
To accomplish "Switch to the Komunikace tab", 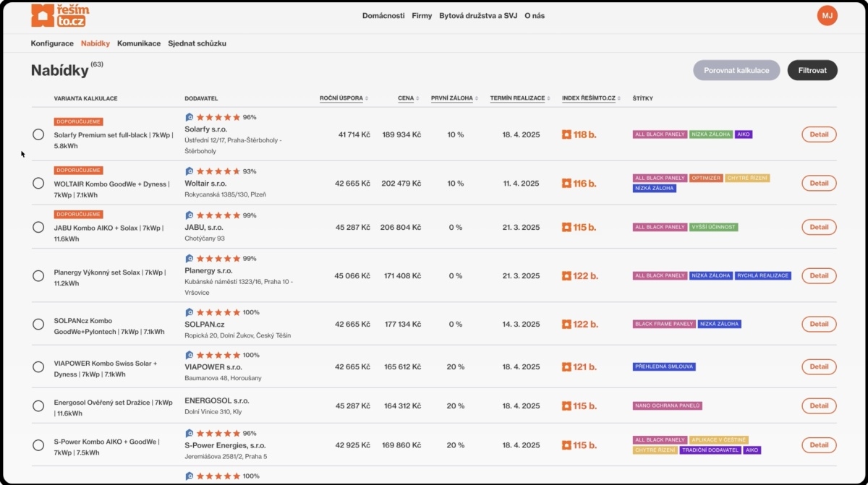I will (x=139, y=43).
